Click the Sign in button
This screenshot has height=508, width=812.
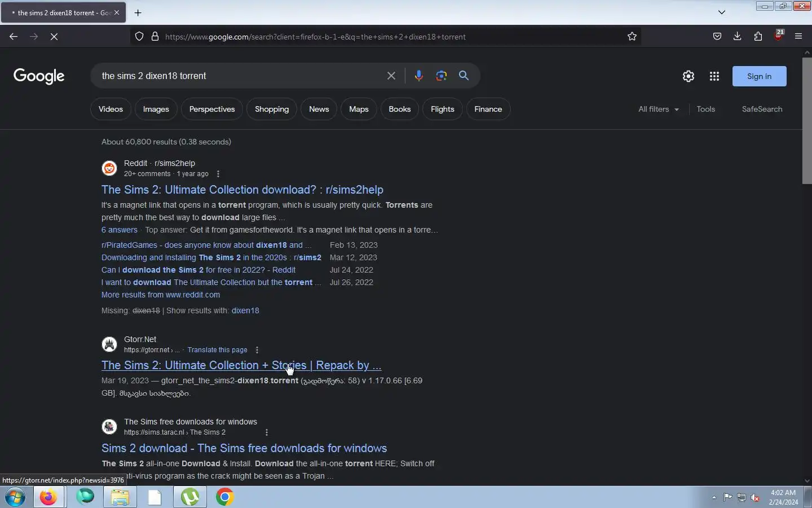point(760,76)
